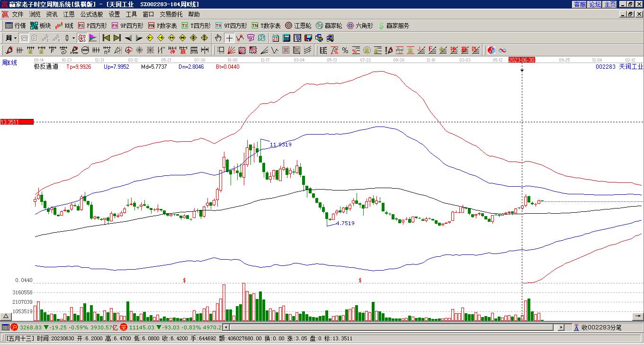Open the 板块 sector view

click(40, 26)
